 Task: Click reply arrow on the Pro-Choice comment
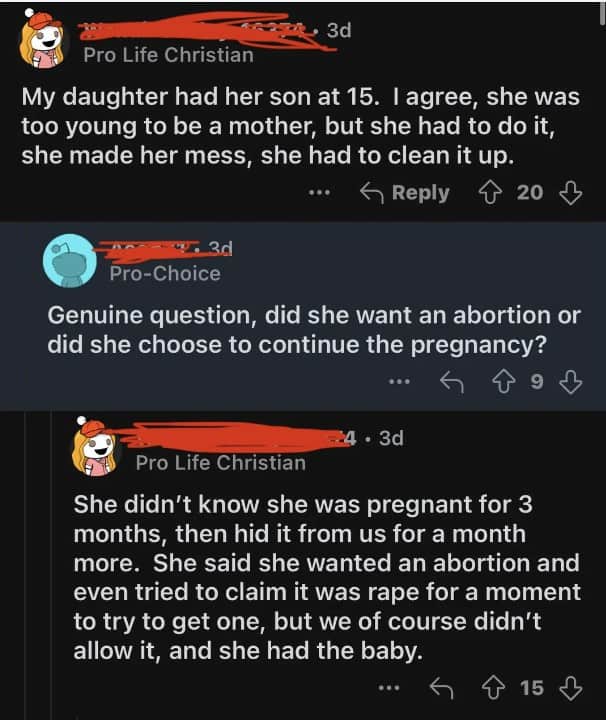tap(449, 380)
